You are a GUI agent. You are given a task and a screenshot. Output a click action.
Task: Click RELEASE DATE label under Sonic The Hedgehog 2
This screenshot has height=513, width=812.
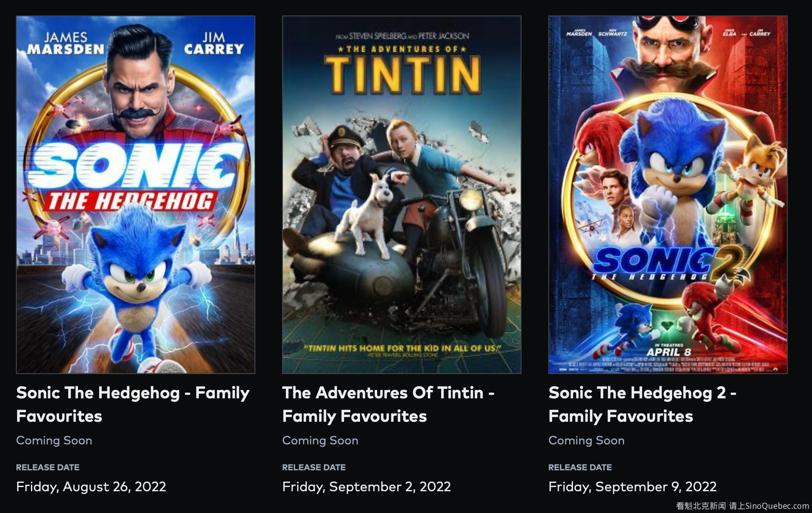[x=580, y=467]
